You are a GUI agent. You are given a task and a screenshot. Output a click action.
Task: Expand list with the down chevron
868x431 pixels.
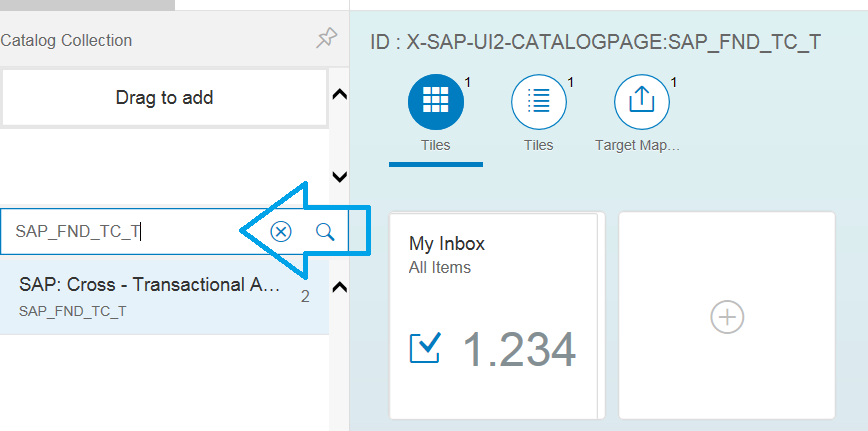click(x=339, y=176)
